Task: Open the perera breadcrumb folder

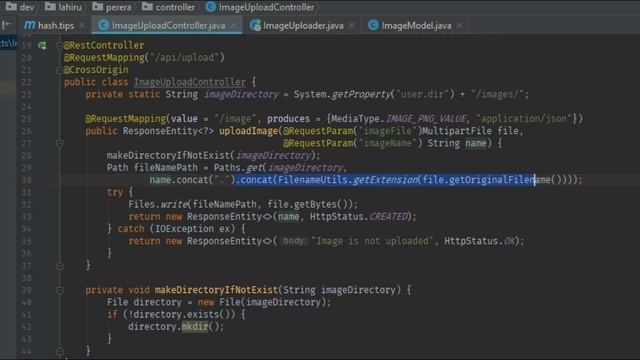Action: 112,7
